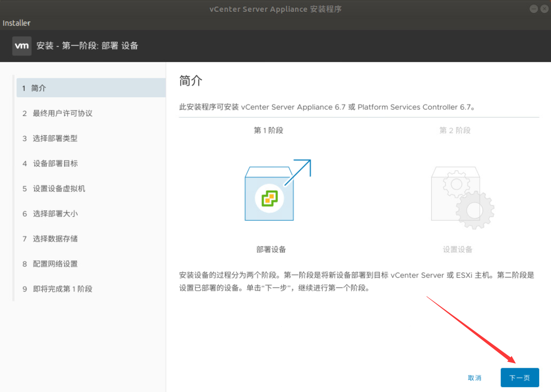The height and width of the screenshot is (392, 551).
Task: Minimize the installer window
Action: coord(533,9)
